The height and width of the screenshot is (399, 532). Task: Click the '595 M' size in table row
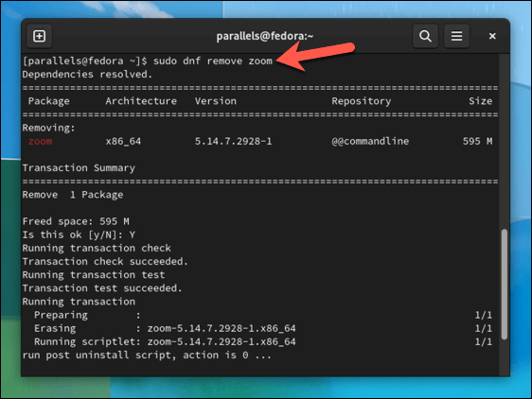point(477,142)
